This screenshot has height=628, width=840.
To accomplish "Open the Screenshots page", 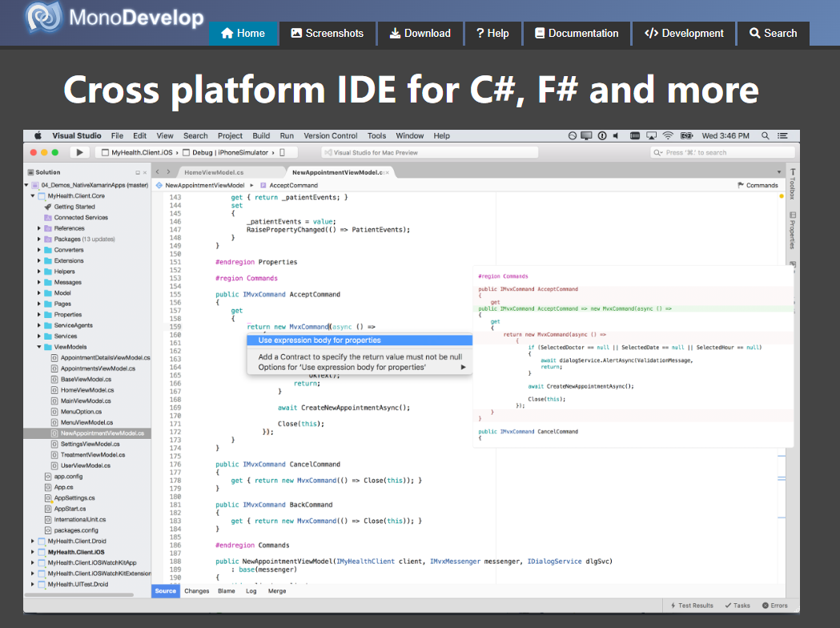I will (328, 33).
